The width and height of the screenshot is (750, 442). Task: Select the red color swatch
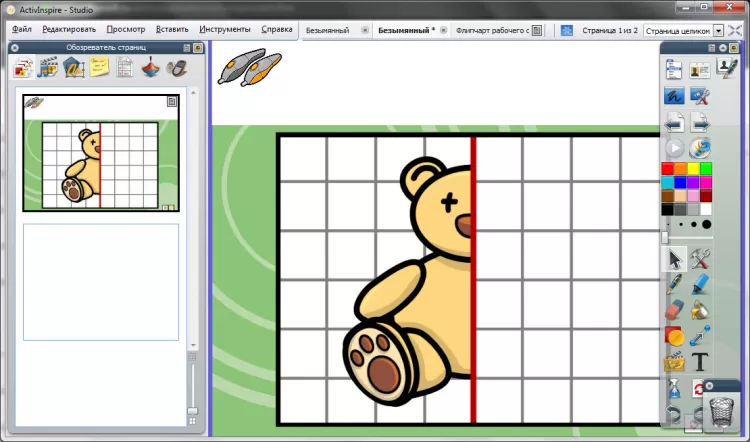pyautogui.click(x=668, y=169)
